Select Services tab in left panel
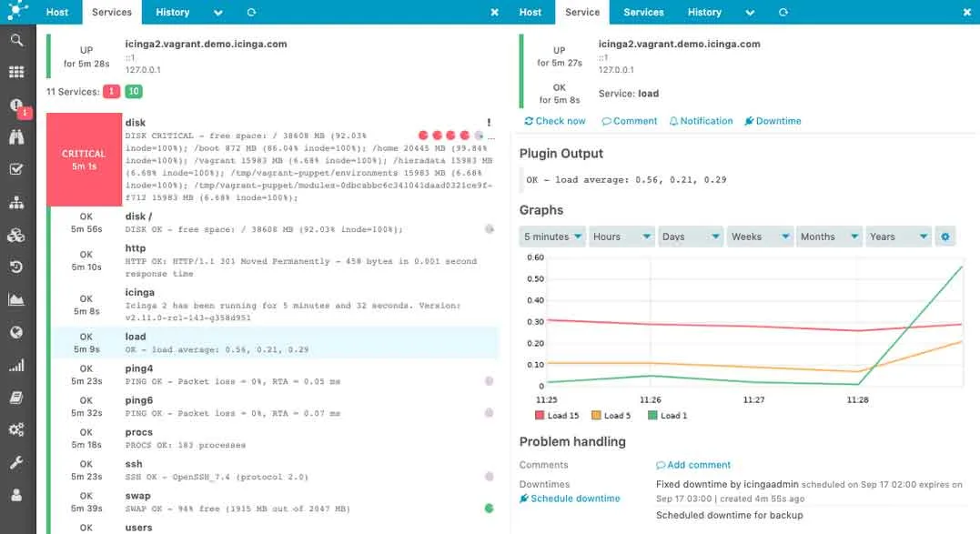Screen dimensions: 980x534 point(112,12)
